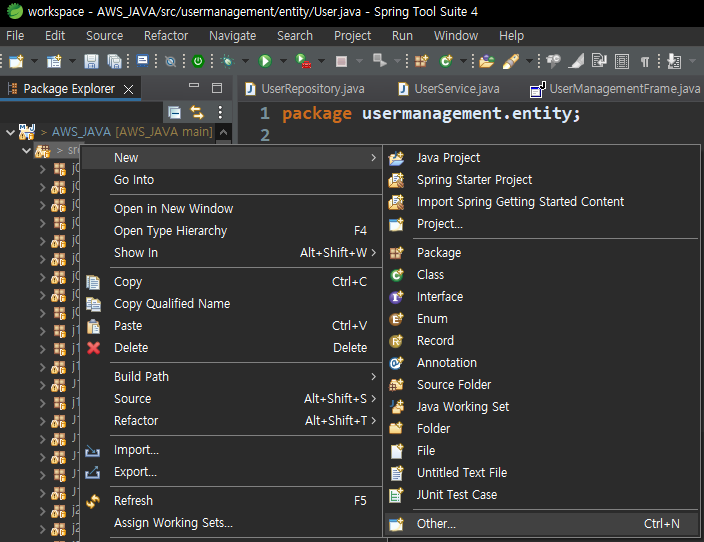This screenshot has height=542, width=704.
Task: Click the green Run button icon
Action: 265,61
